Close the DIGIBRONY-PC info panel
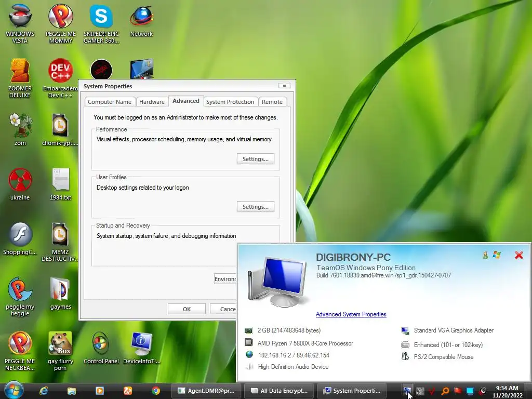The image size is (532, 399). tap(519, 255)
